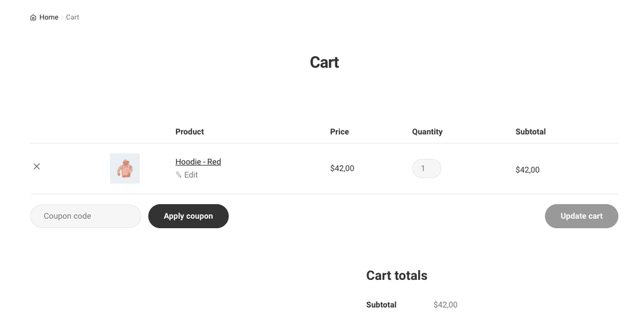Remove Hoodie - Red with the X icon
Screen dimensions: 644x319
(x=37, y=166)
